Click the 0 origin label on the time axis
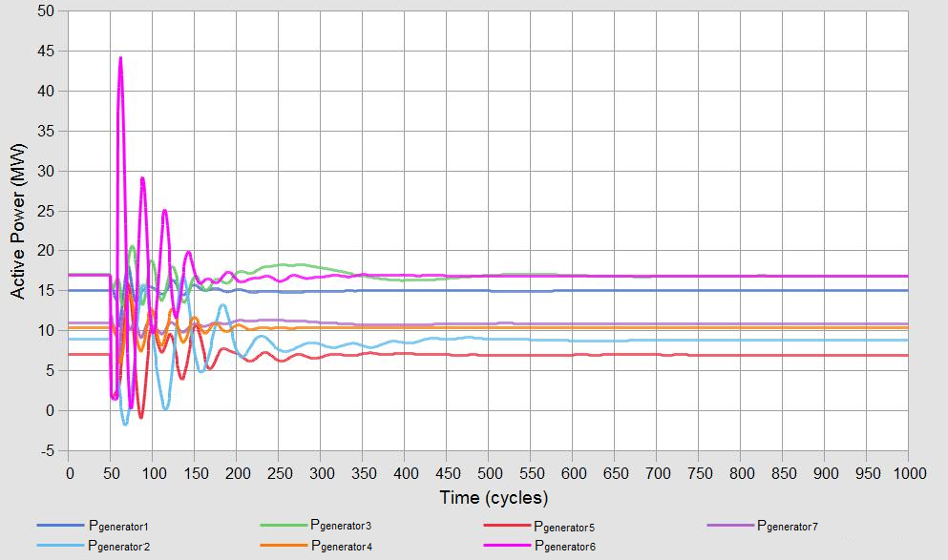Screen dimensions: 948x560 click(68, 472)
